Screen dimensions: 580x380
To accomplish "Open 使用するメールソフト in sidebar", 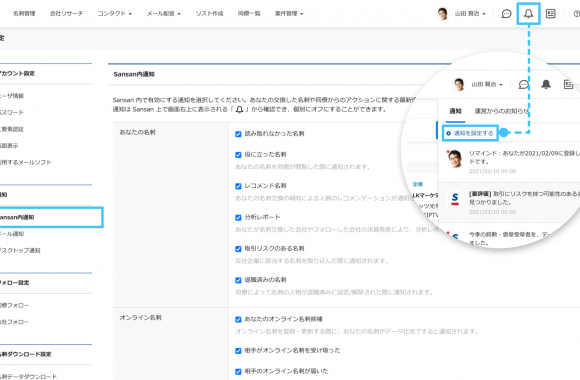I will [x=26, y=162].
